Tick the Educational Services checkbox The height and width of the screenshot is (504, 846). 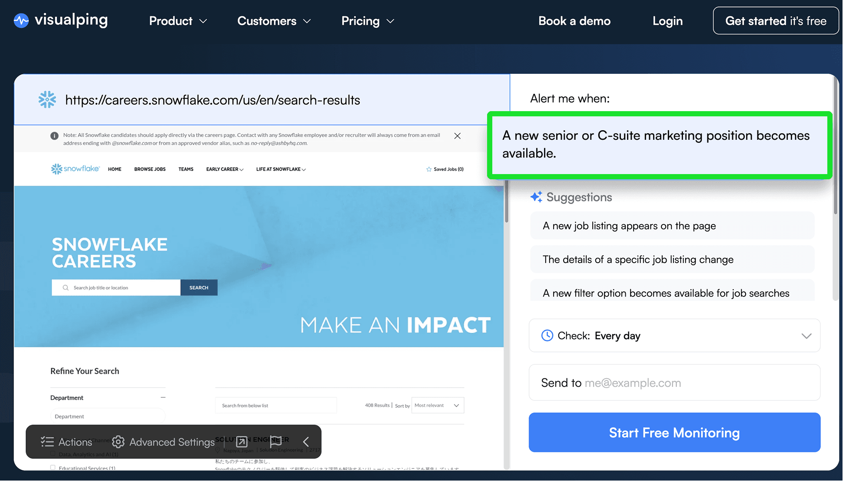pos(53,468)
